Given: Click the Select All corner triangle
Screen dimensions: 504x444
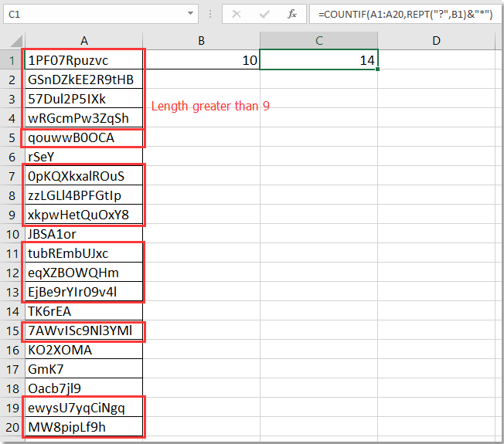Looking at the screenshot, I should [12, 40].
